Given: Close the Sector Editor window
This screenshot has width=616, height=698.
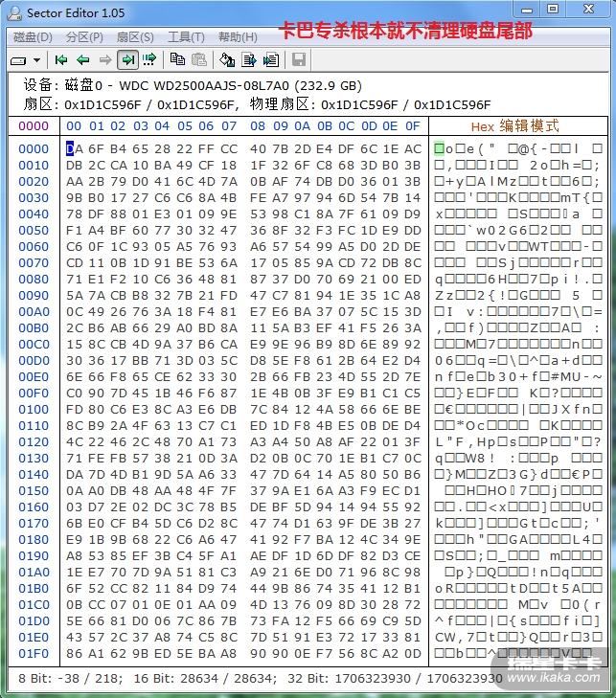Looking at the screenshot, I should pos(588,9).
